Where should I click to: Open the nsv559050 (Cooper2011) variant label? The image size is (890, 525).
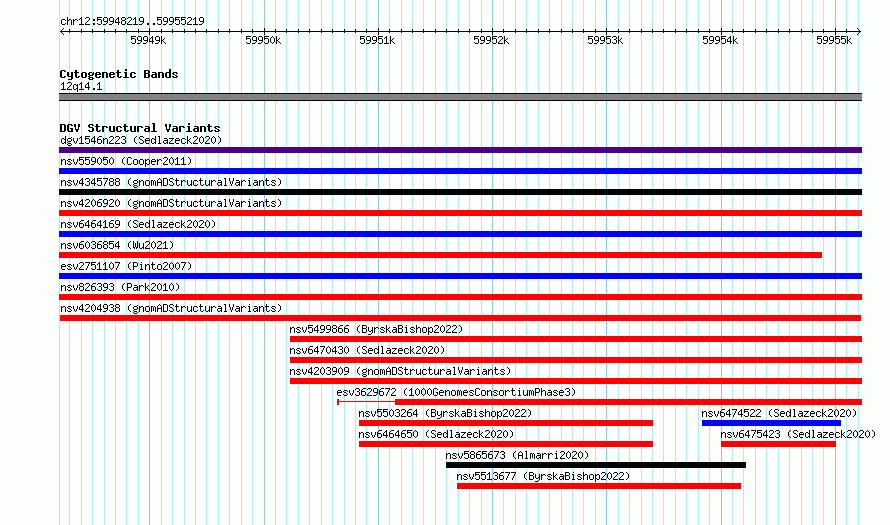coord(126,161)
